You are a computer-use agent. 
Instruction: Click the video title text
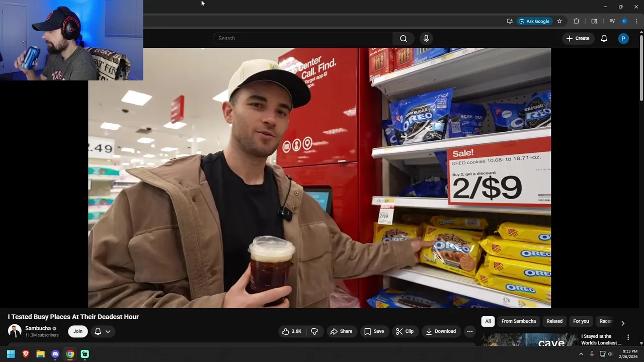(x=73, y=317)
